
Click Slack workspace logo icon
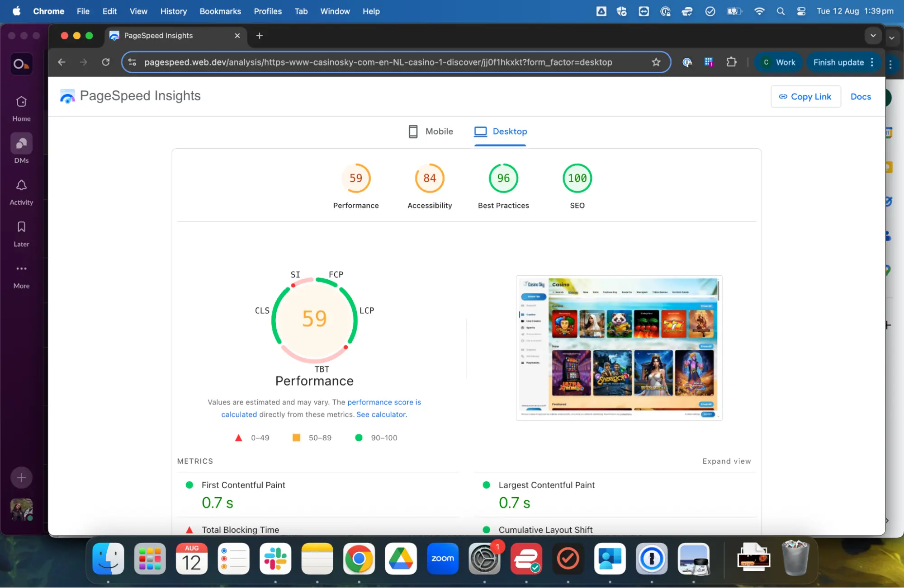tap(21, 64)
